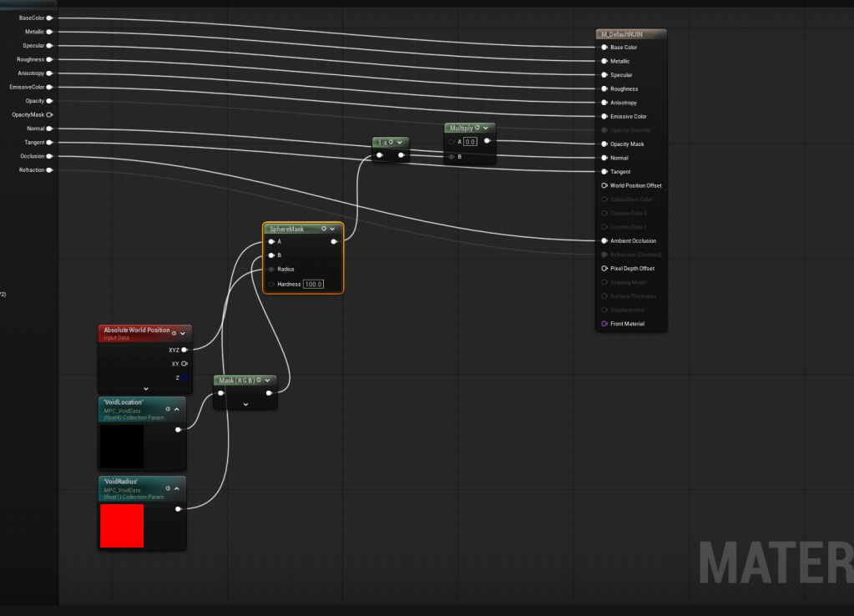Expand the bottom chevron of Absolute World Position
Screen dimensions: 854x616
coord(145,388)
